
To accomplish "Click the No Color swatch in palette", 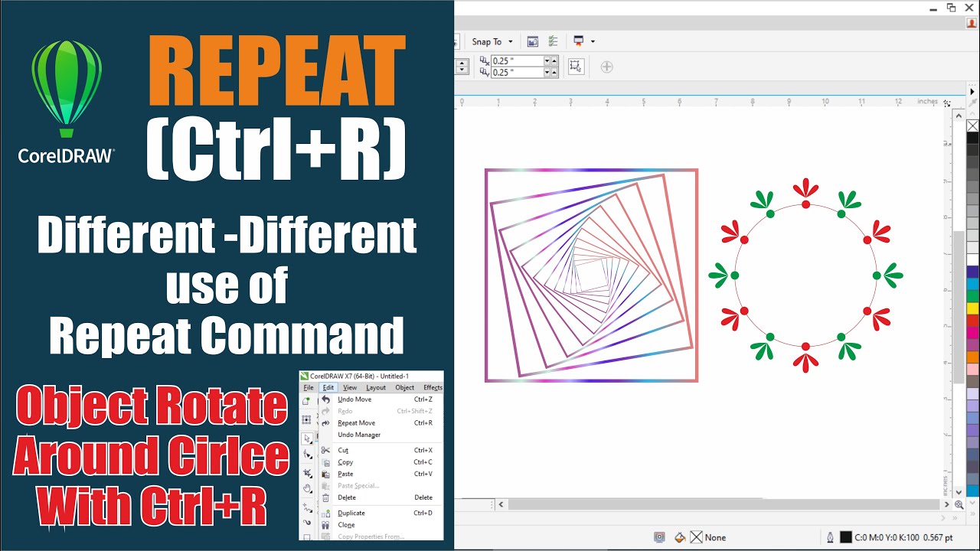I will tap(972, 126).
